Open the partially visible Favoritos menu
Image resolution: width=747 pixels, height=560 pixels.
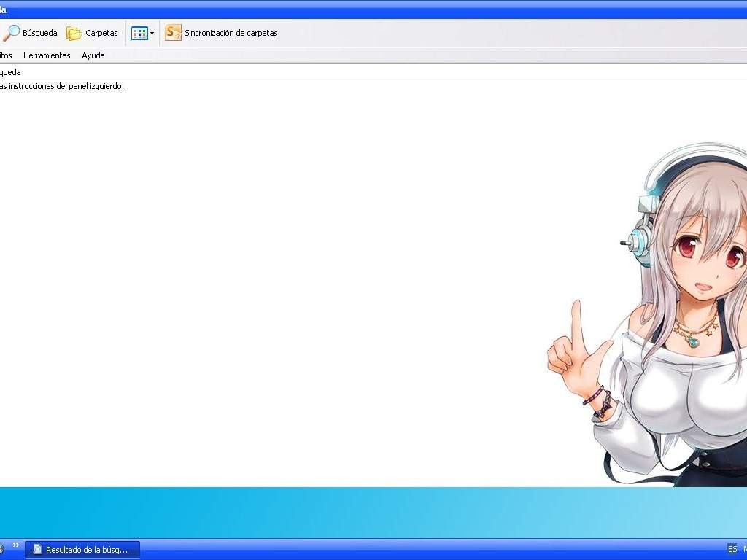[5, 55]
